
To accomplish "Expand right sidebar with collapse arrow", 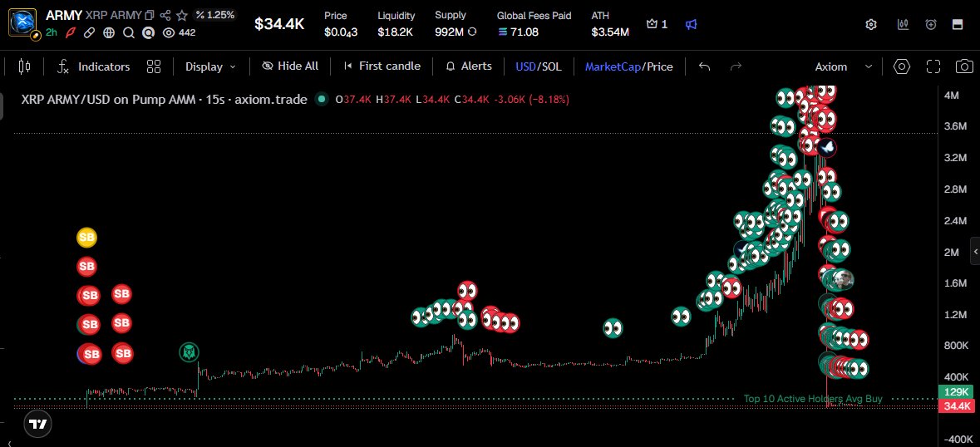I will [x=975, y=252].
